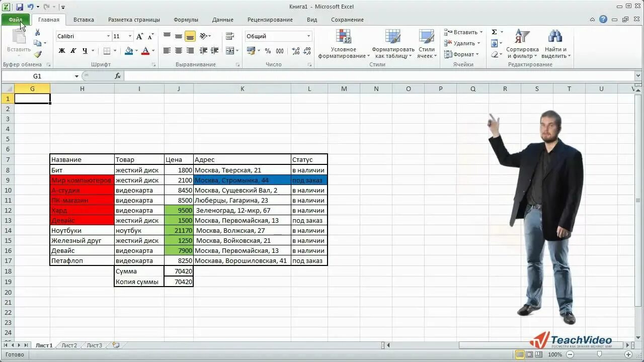Switch to Page Layout view in status bar

point(529,354)
